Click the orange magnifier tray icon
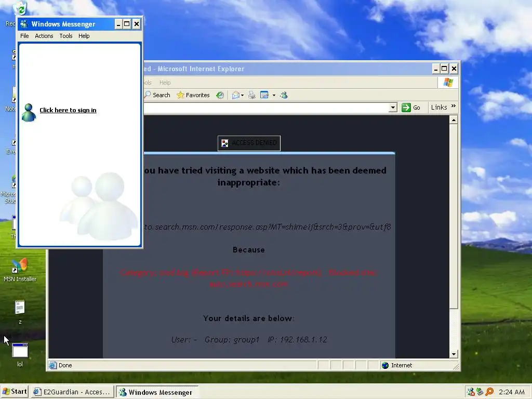 489,392
